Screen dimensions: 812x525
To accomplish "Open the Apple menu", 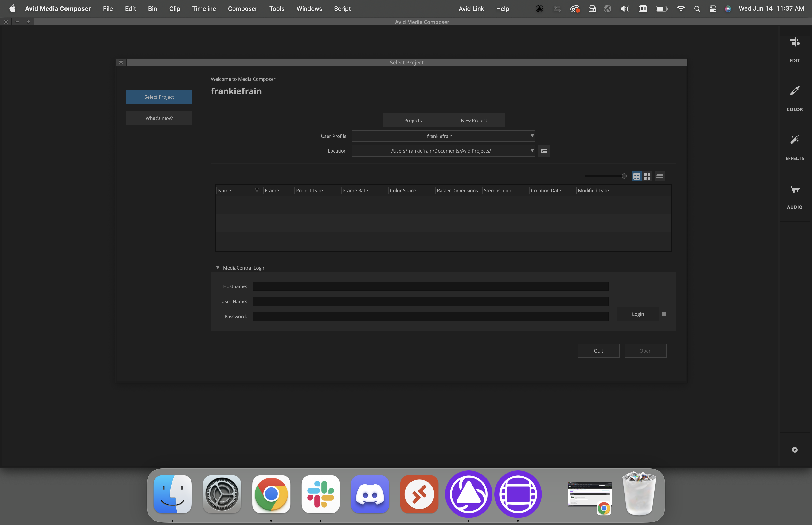I will 12,8.
